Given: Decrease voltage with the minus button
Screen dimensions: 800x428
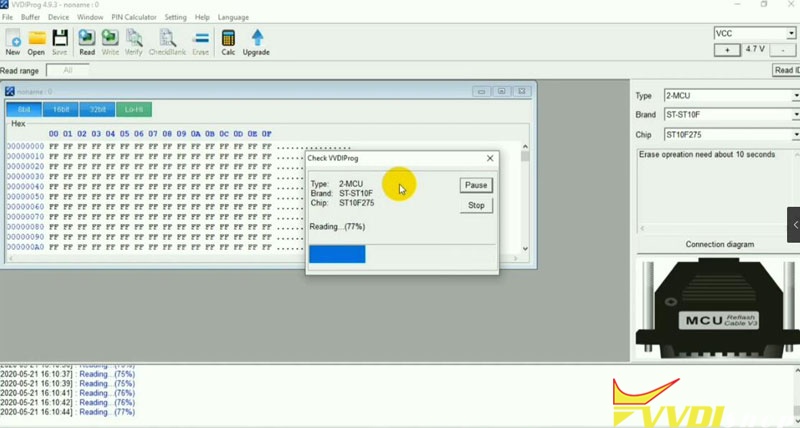Looking at the screenshot, I should coord(782,50).
